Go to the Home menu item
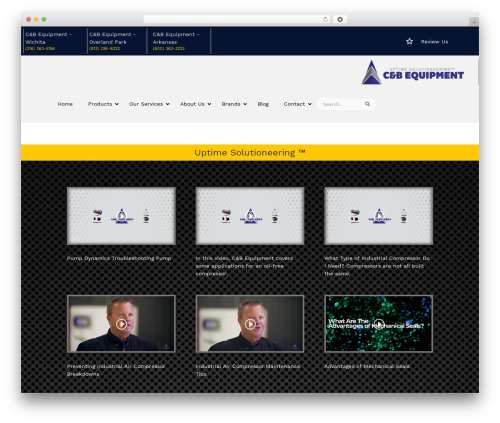 [x=65, y=104]
